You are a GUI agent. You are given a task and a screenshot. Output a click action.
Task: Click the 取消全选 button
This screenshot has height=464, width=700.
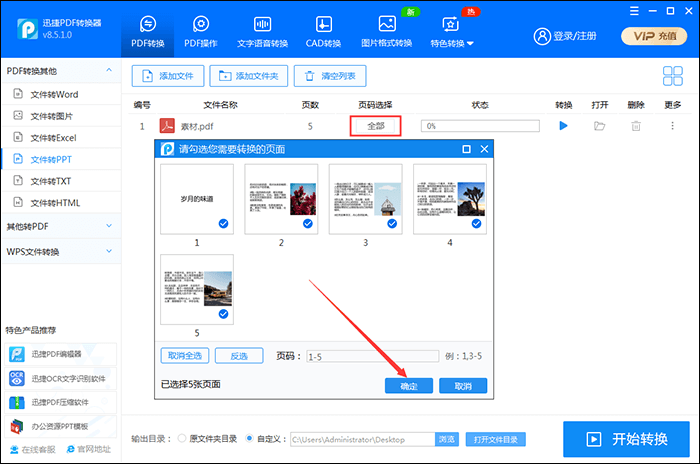[185, 356]
